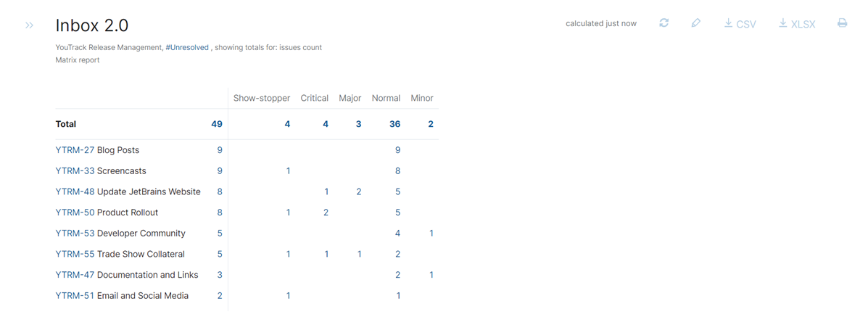868x322 pixels.
Task: Download report as CSV
Action: pos(740,24)
